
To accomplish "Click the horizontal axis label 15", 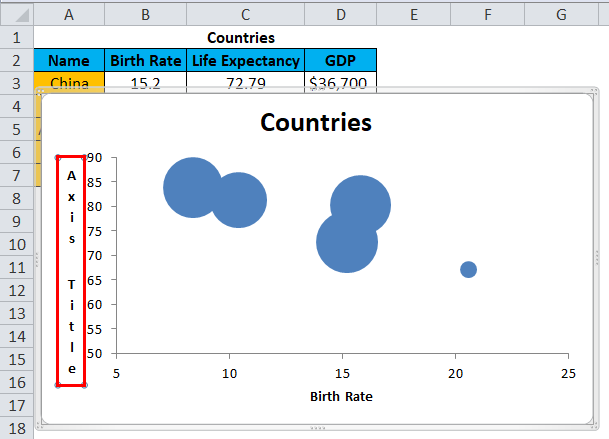I will 342,374.
